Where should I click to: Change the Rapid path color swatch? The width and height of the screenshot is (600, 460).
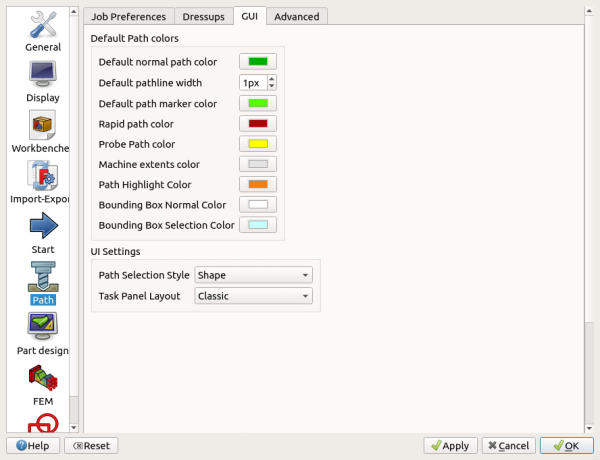pos(258,124)
